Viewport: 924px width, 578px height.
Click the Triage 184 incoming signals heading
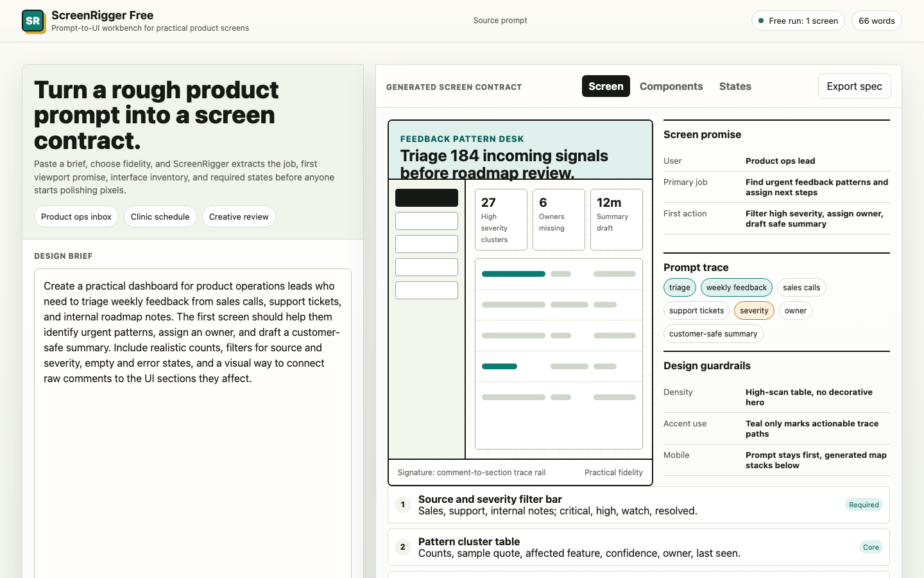coord(504,164)
